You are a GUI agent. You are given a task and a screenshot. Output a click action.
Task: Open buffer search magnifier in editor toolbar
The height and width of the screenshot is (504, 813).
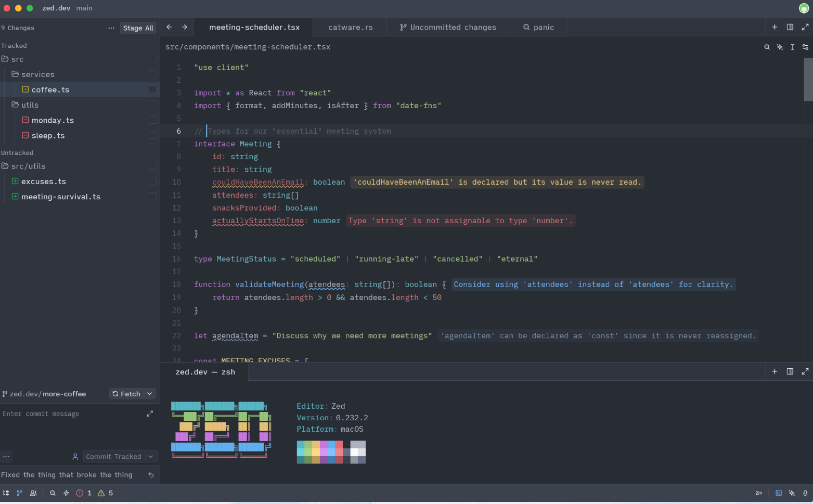(767, 47)
